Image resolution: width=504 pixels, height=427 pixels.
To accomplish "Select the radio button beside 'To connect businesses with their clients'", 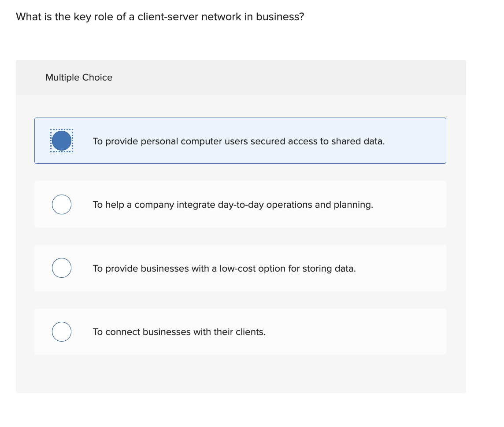I will pyautogui.click(x=62, y=331).
